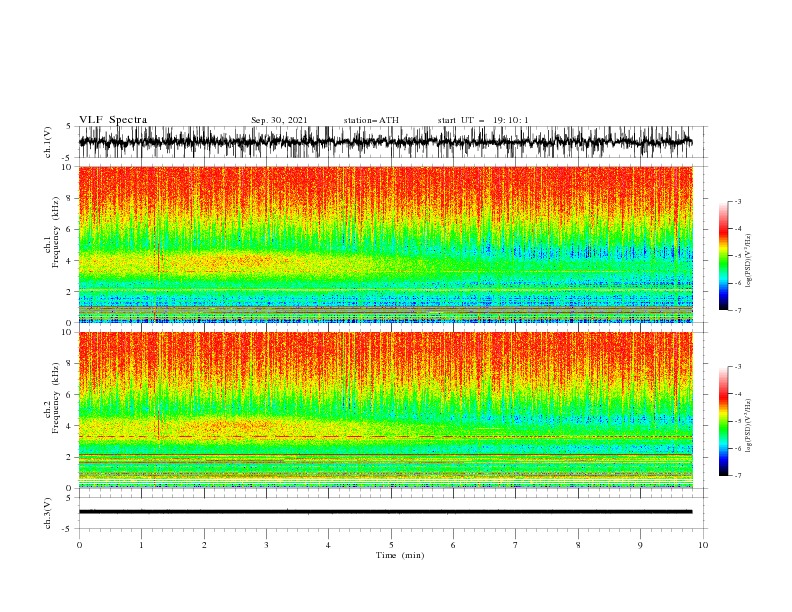Click the "5" tick on ch.1 voltage axis

pos(70,126)
